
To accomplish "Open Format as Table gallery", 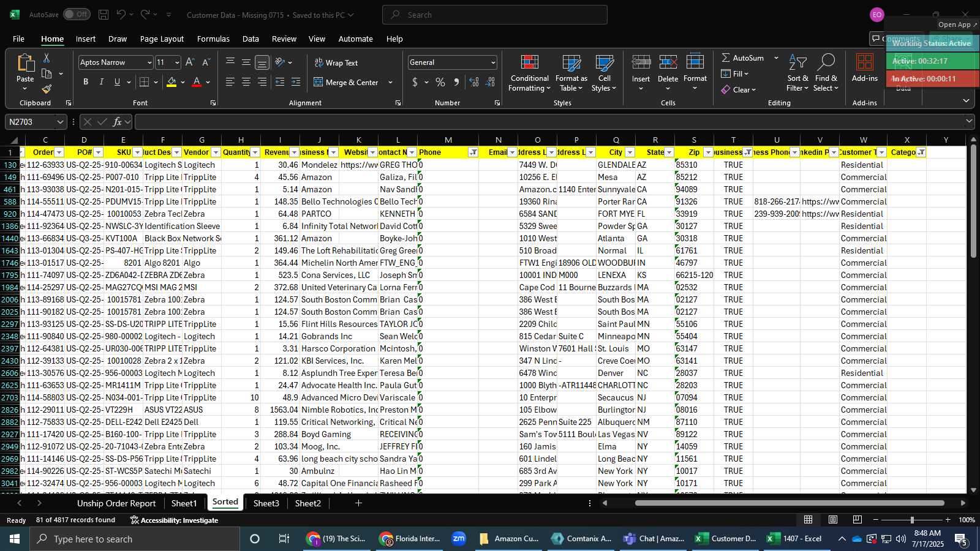I will 571,73.
